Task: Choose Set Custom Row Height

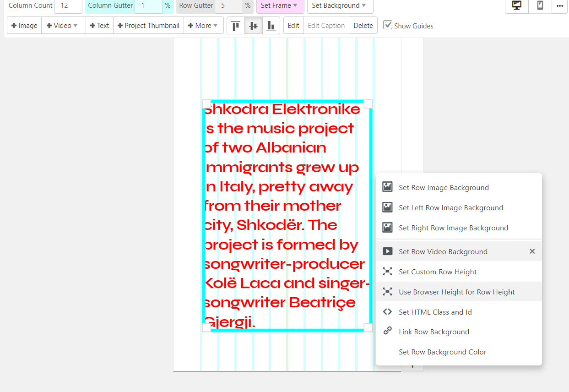Action: (437, 272)
